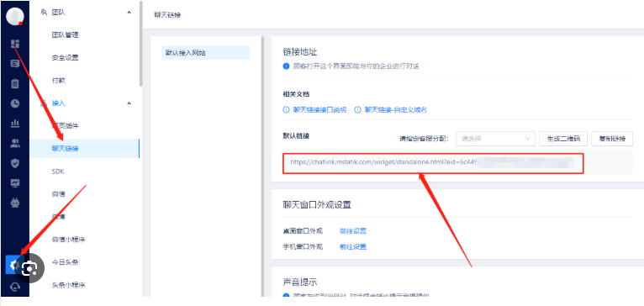Collapse the 团队 section chevron
The width and height of the screenshot is (644, 306).
tap(129, 13)
